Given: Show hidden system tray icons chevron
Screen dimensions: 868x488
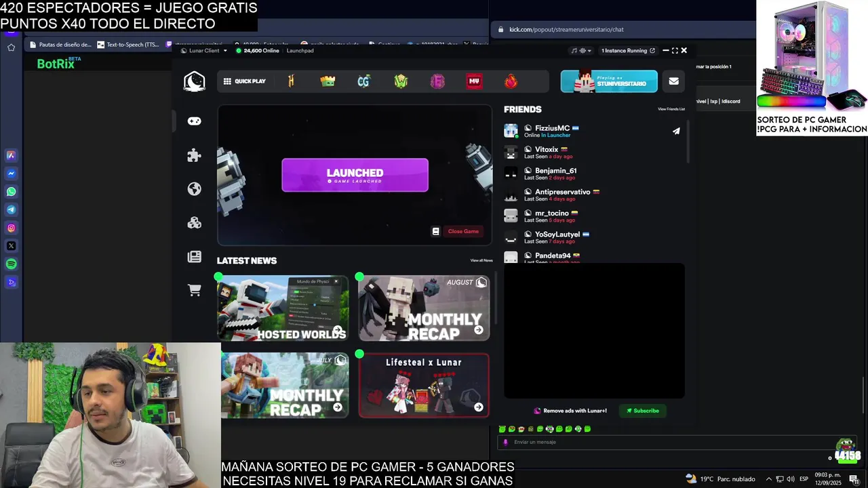Looking at the screenshot, I should 768,479.
